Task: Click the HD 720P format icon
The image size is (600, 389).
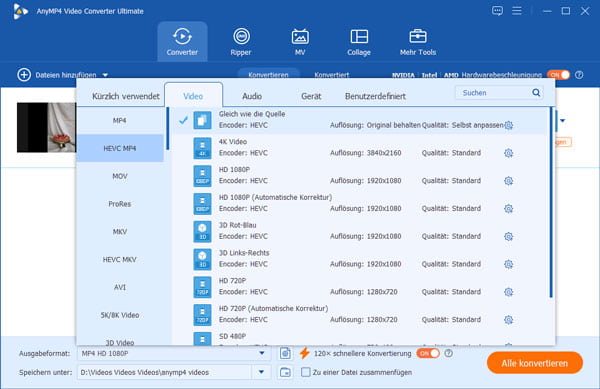Action: point(202,287)
